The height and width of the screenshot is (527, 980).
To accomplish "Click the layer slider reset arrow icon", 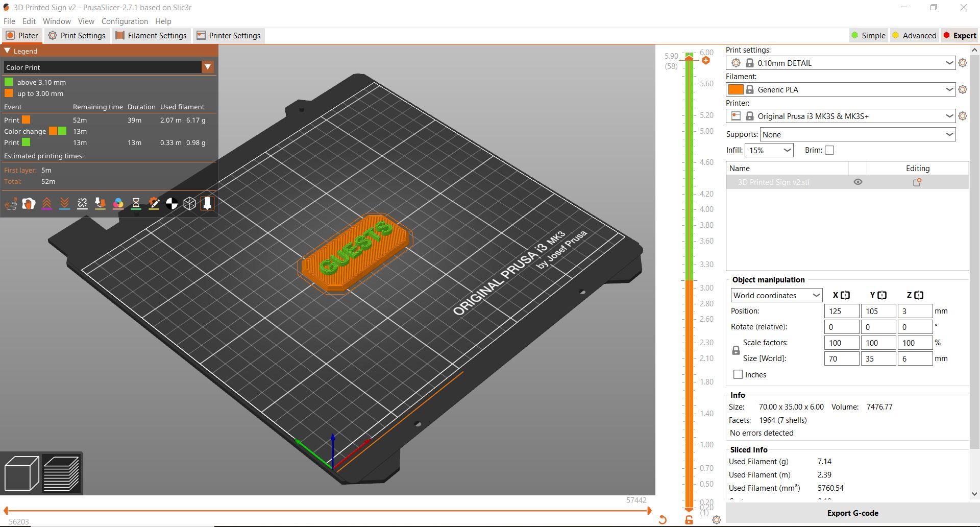I will [x=663, y=520].
